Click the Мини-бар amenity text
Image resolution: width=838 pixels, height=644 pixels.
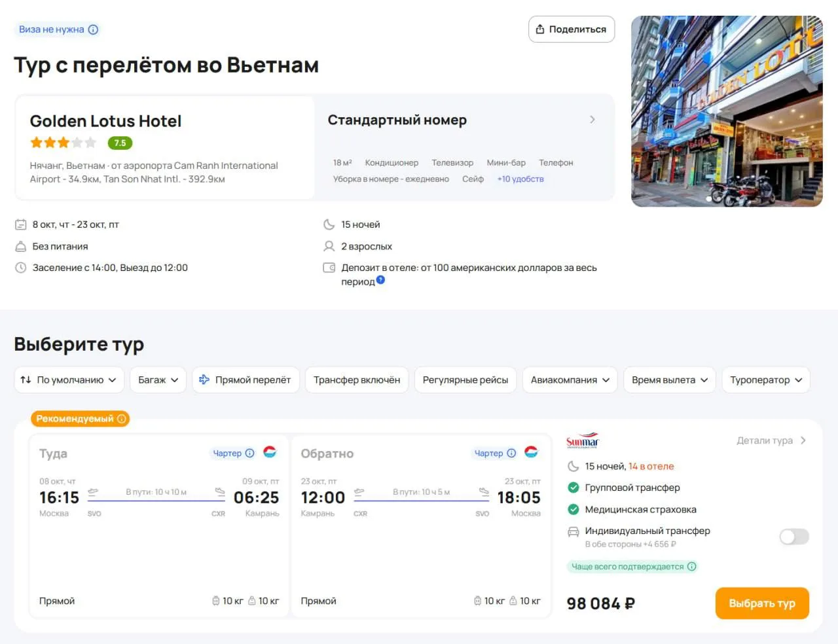pyautogui.click(x=506, y=163)
